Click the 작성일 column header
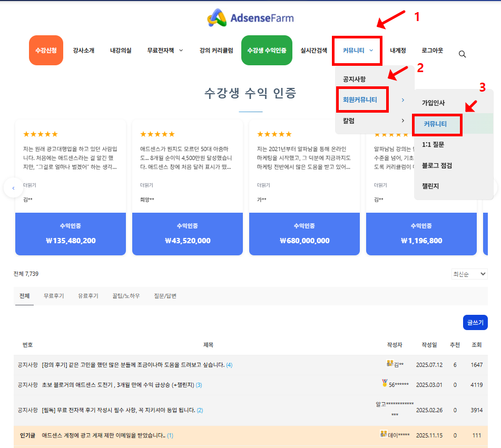The height and width of the screenshot is (448, 501). click(429, 345)
